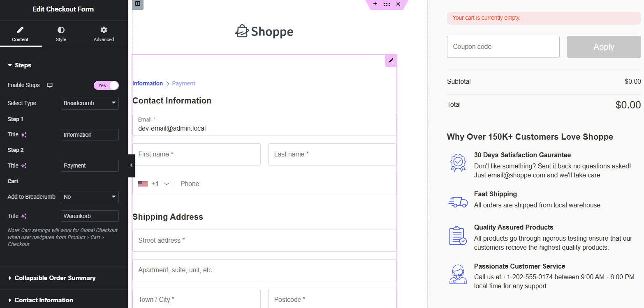This screenshot has width=644, height=308.
Task: Click the US flag icon
Action: pyautogui.click(x=143, y=184)
